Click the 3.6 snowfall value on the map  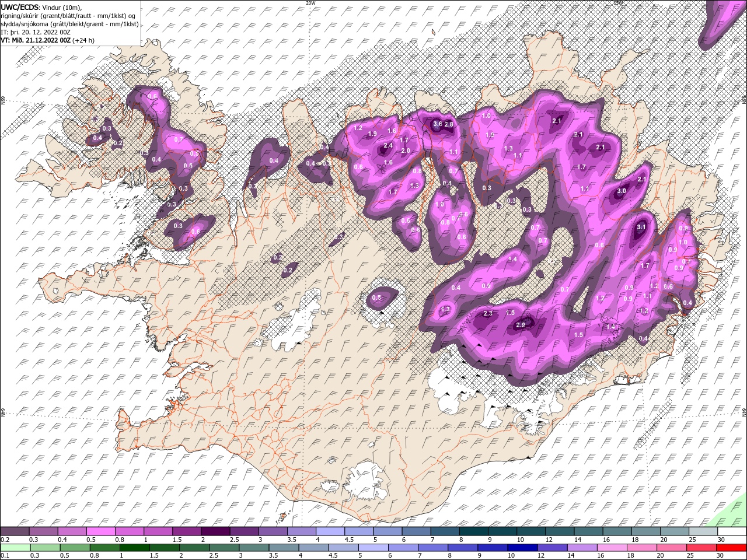[438, 124]
